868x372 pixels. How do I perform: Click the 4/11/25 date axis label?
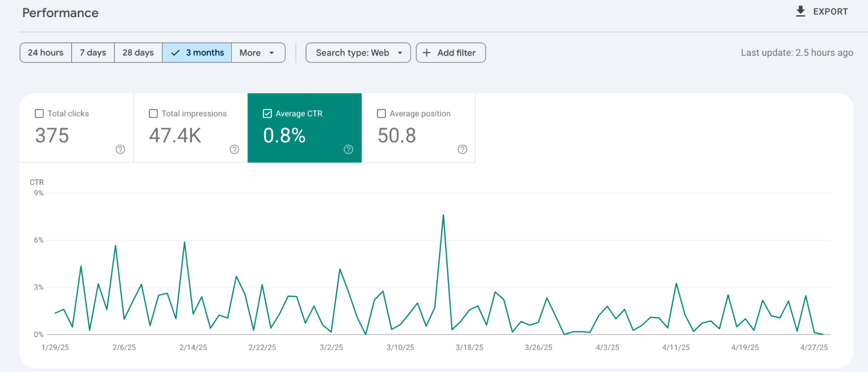click(x=676, y=348)
